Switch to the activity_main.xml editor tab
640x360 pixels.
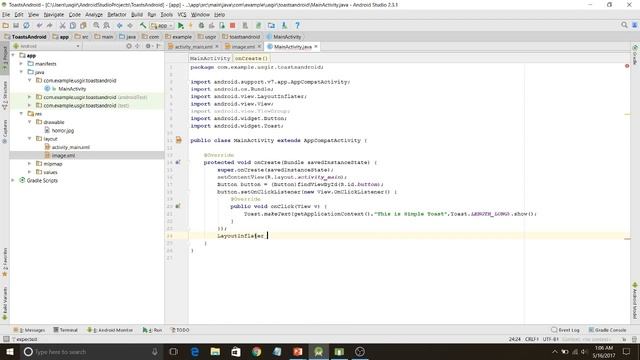193,47
